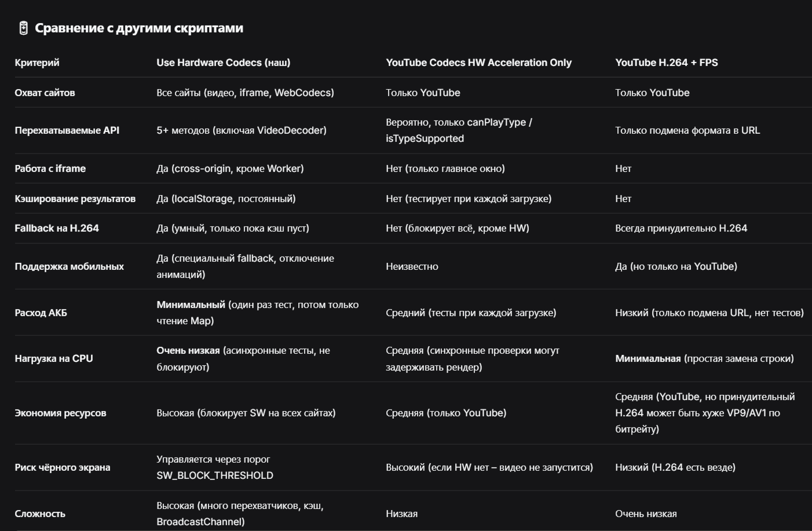Select the 'YouTube H.264 + FPS' header

click(667, 63)
